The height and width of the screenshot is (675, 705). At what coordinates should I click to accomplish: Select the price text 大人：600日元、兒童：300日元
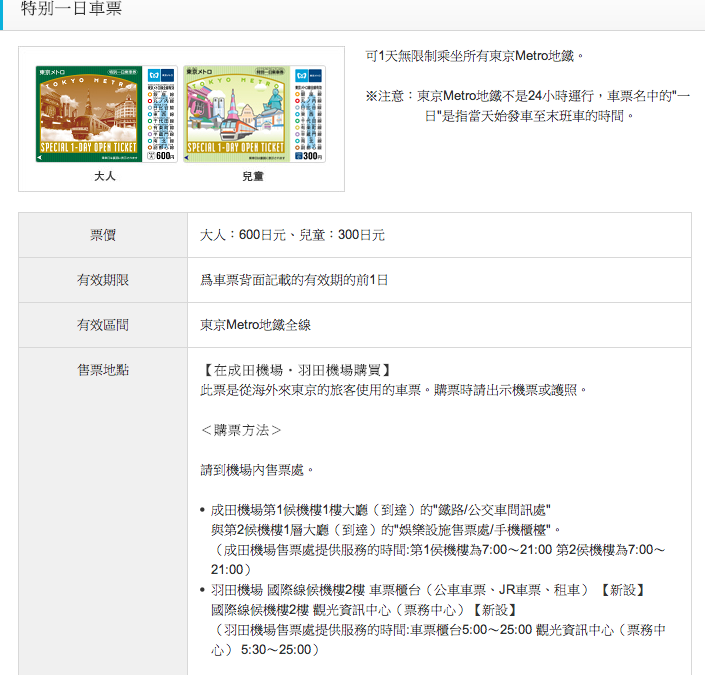click(x=292, y=235)
